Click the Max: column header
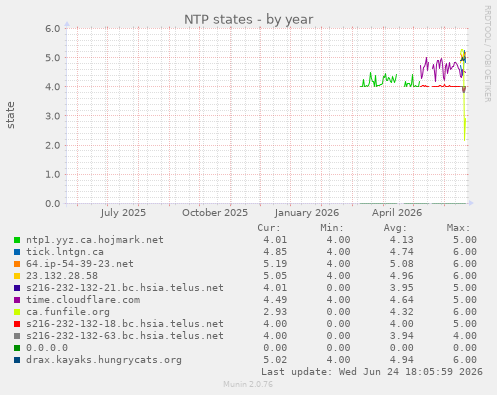This screenshot has width=497, height=395. (459, 228)
